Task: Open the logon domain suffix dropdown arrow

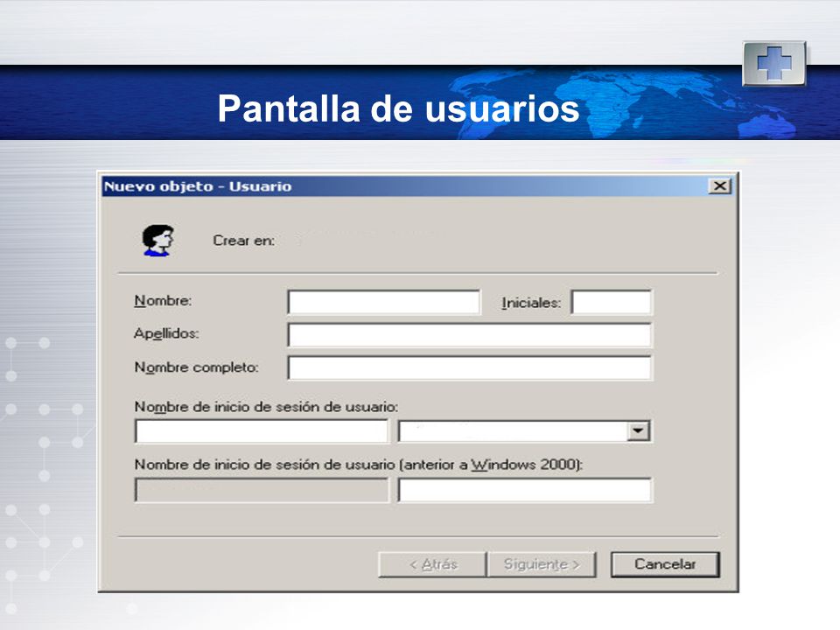Action: [638, 431]
